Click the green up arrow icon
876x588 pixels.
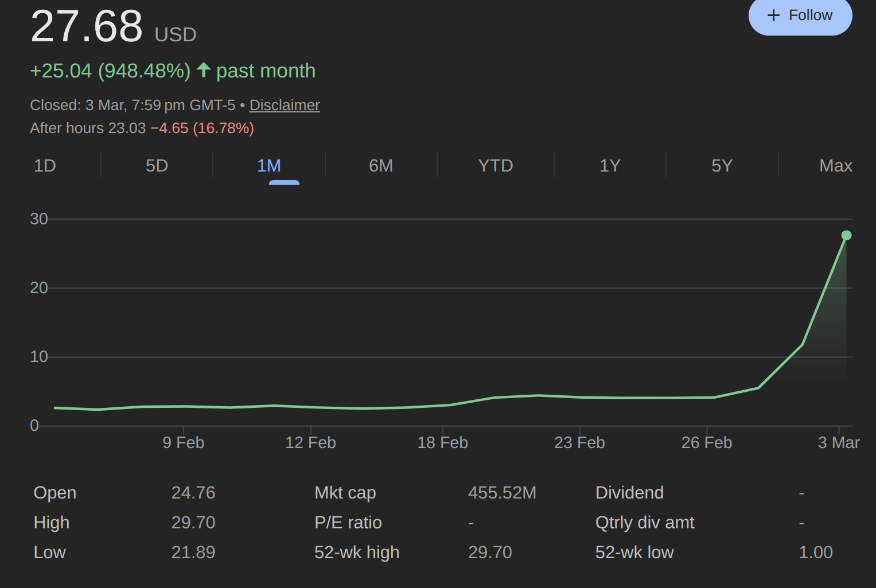204,70
